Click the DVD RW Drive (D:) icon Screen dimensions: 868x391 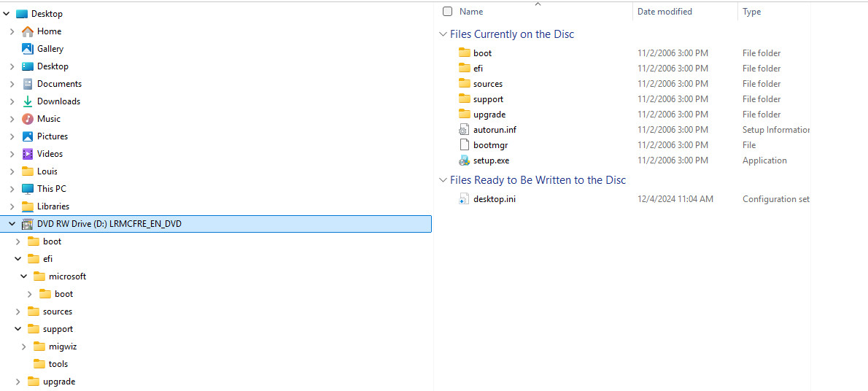27,224
